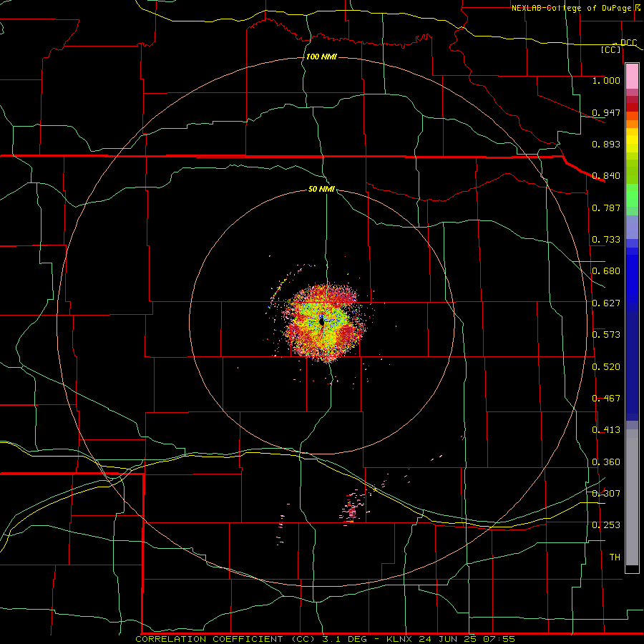Select the 0.947 scale value

tap(606, 112)
